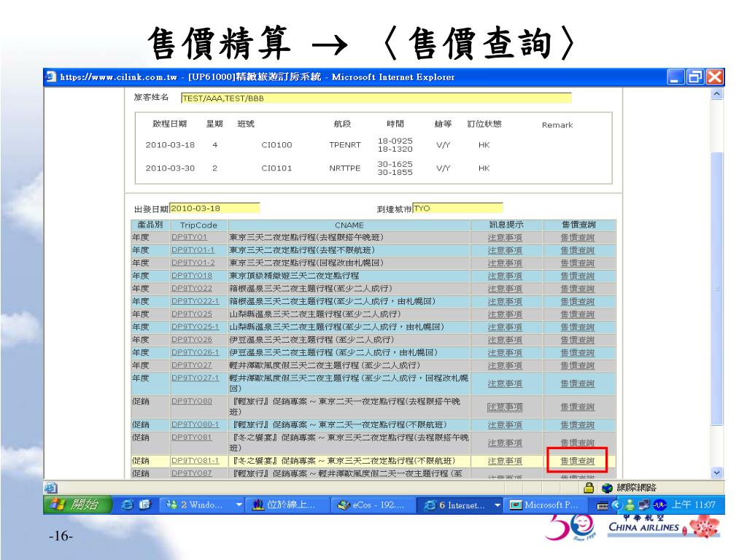Open TripCode link DP9TY025
The image size is (747, 560).
pos(192,314)
